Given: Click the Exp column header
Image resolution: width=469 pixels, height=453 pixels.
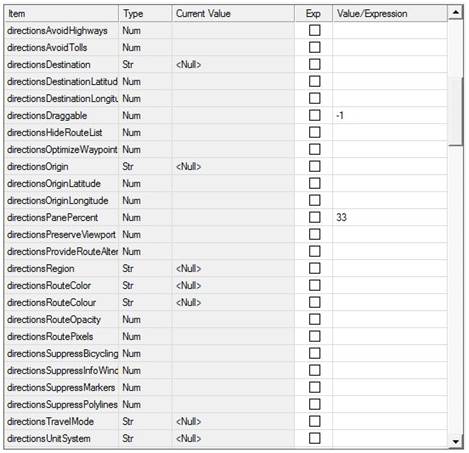Looking at the screenshot, I should pyautogui.click(x=313, y=14).
